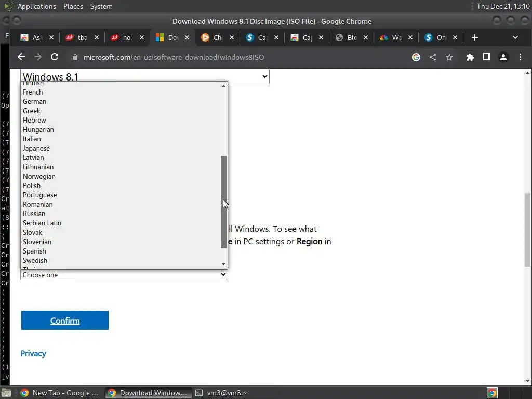532x399 pixels.
Task: Open the System menu
Action: 101,6
